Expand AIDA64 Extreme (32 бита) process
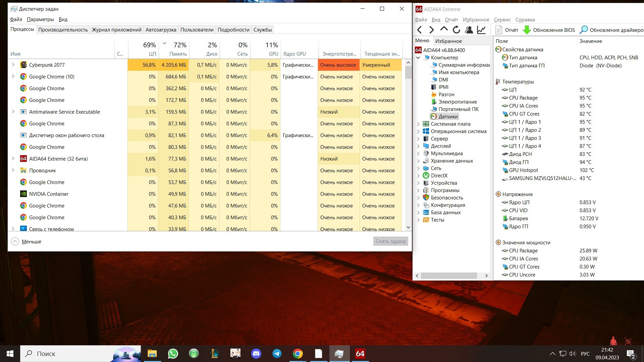The image size is (644, 362). tap(13, 159)
